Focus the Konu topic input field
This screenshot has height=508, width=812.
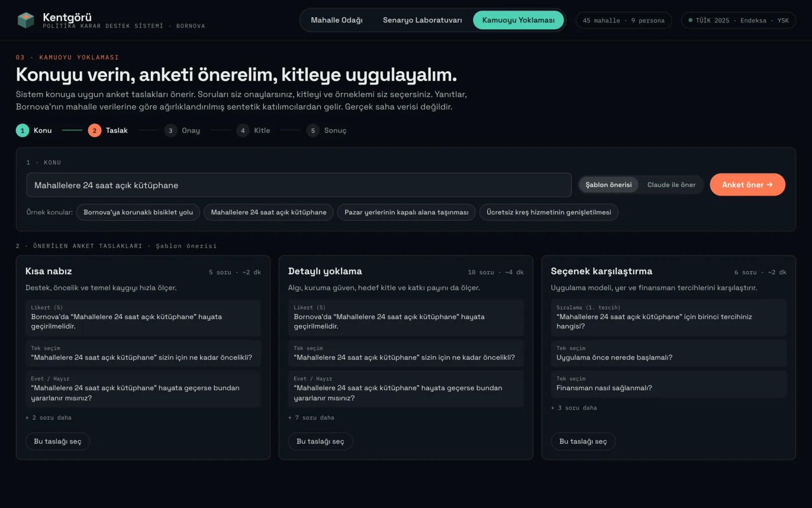(299, 185)
